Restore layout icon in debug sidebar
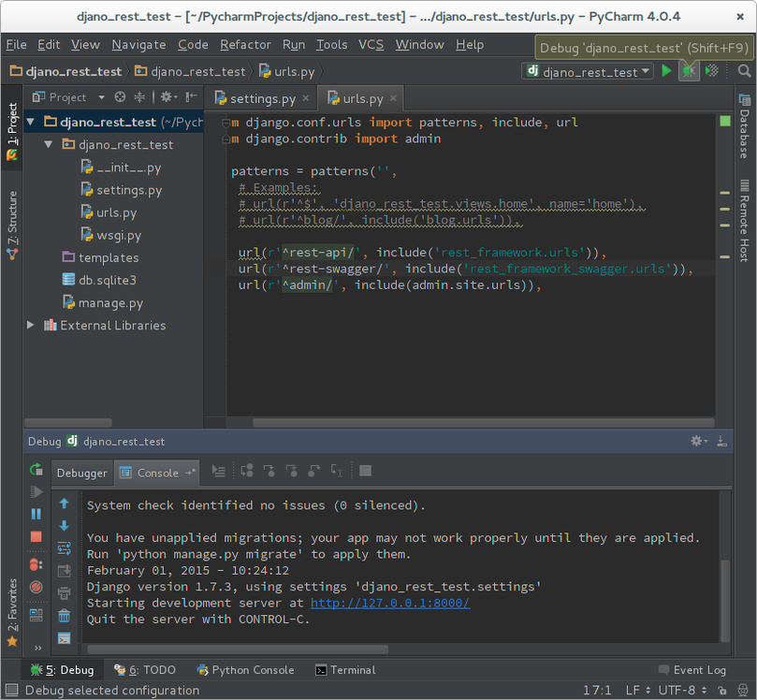This screenshot has width=757, height=700. 36,615
